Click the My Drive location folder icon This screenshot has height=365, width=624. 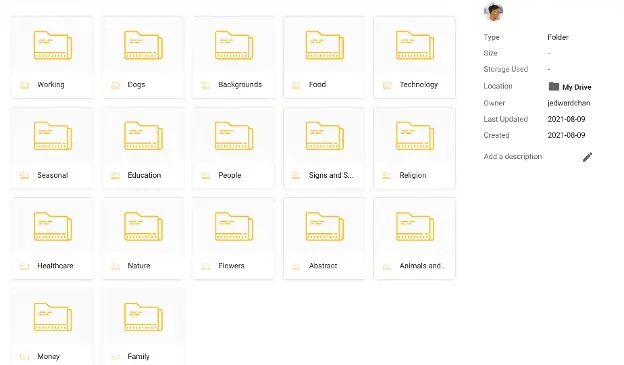[554, 86]
